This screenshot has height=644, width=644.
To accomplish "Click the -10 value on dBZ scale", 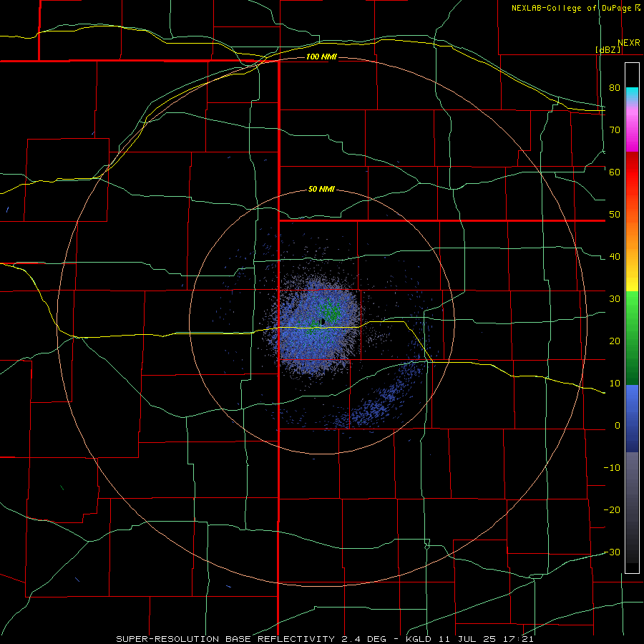I will coord(612,468).
